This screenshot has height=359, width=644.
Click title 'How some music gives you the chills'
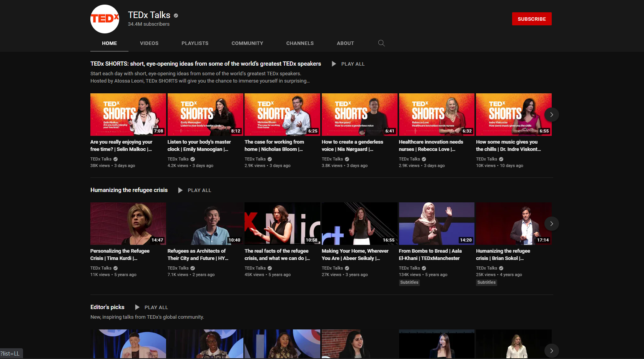point(508,146)
